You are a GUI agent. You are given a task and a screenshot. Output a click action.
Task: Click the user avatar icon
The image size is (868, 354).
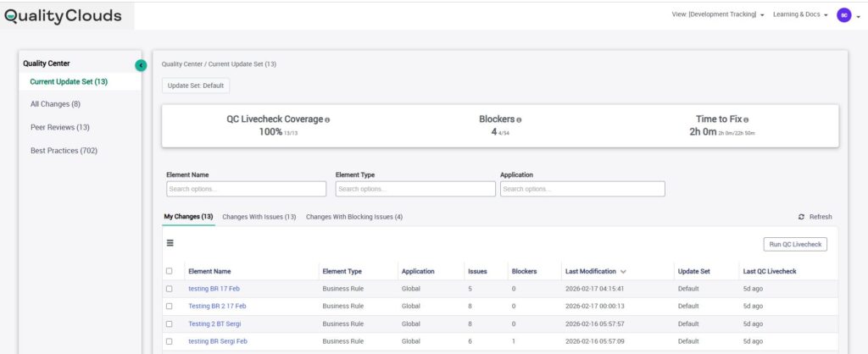[x=843, y=14]
